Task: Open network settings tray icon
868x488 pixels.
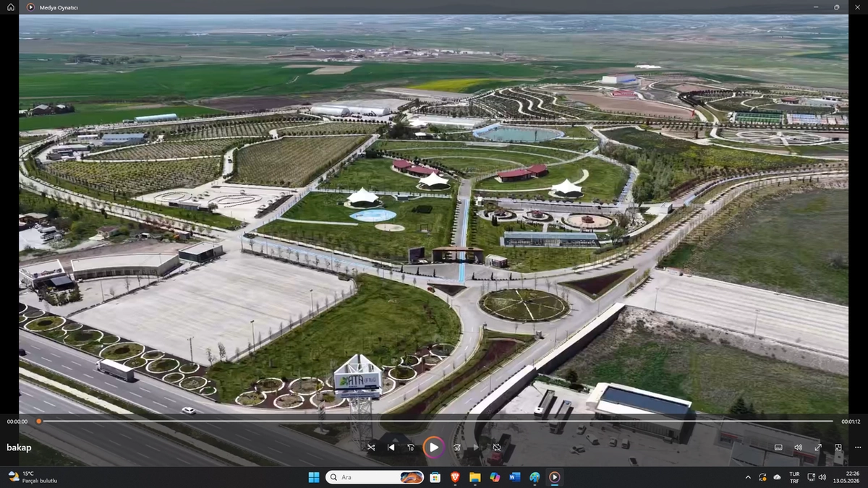Action: pos(812,477)
